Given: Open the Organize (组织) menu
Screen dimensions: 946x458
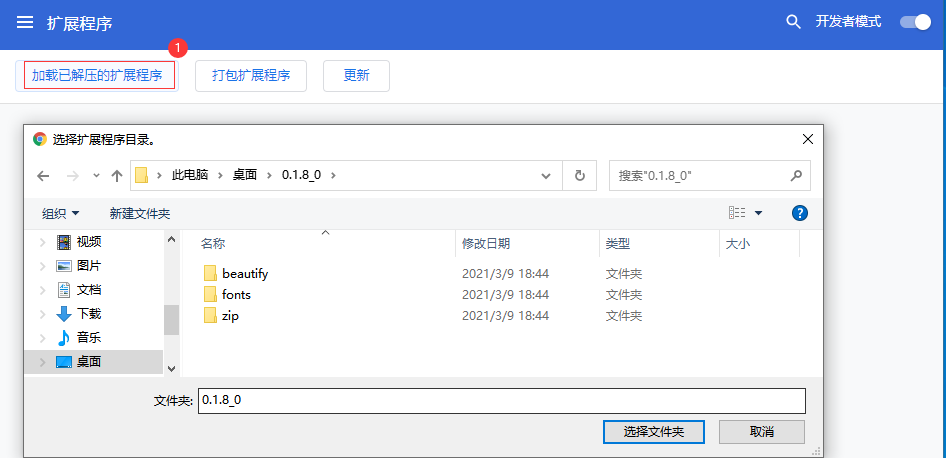Looking at the screenshot, I should tap(60, 213).
